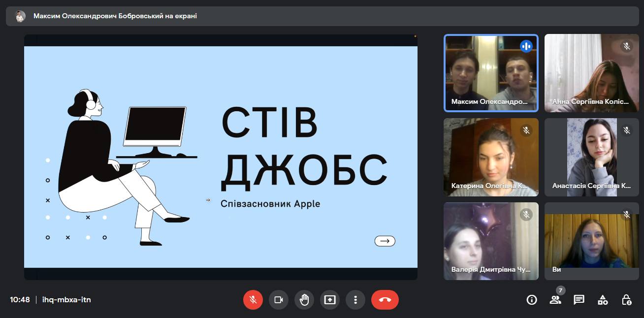Screen dimensions: 644x318
Task: Click the 'СТІВ ДЖОБС' slide title
Action: [304, 148]
